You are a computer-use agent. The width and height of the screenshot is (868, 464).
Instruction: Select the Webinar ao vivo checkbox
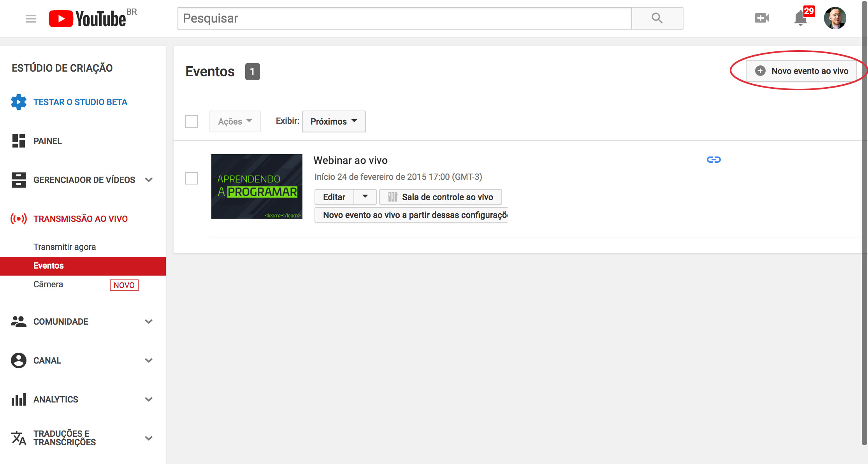pos(192,178)
